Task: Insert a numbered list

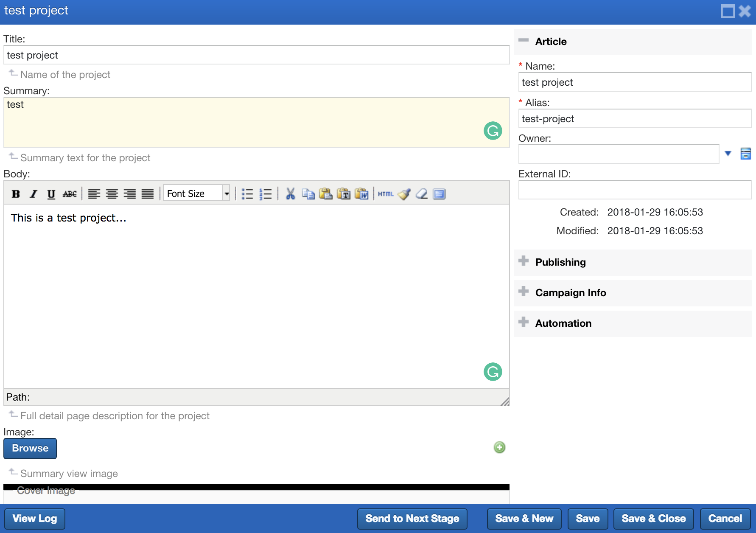Action: click(266, 194)
